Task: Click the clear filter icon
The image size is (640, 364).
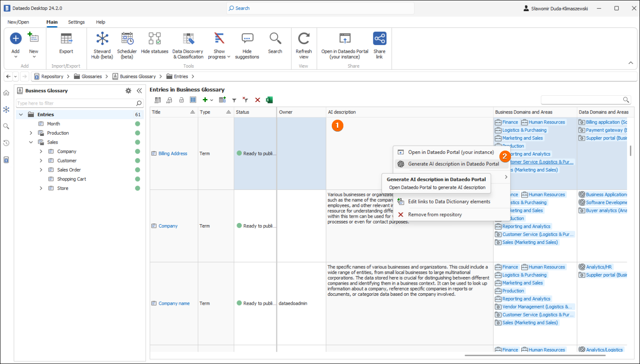Action: tap(245, 100)
